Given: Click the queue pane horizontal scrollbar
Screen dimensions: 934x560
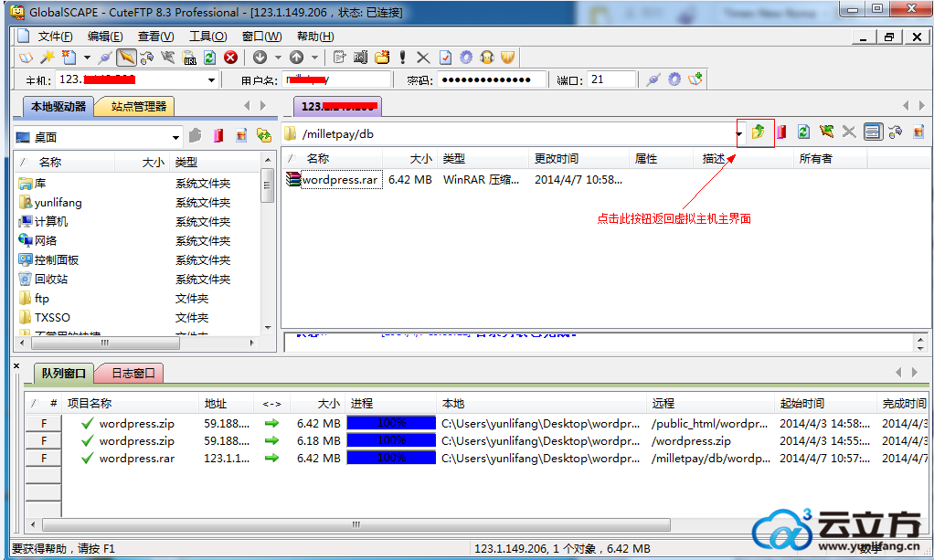Looking at the screenshot, I should (x=356, y=525).
